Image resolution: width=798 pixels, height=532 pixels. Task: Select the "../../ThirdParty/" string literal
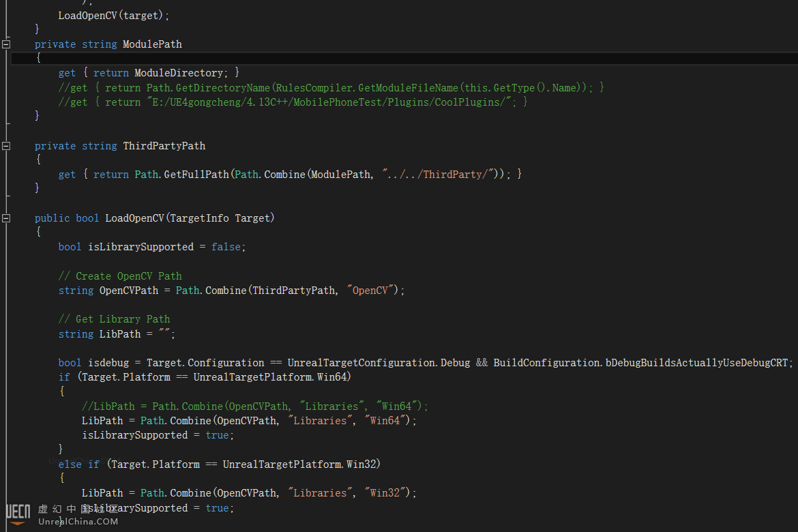(437, 175)
